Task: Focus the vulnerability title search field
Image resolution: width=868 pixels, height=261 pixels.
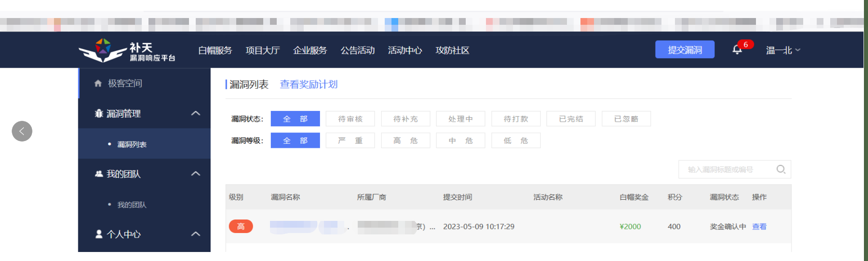Action: pos(735,169)
